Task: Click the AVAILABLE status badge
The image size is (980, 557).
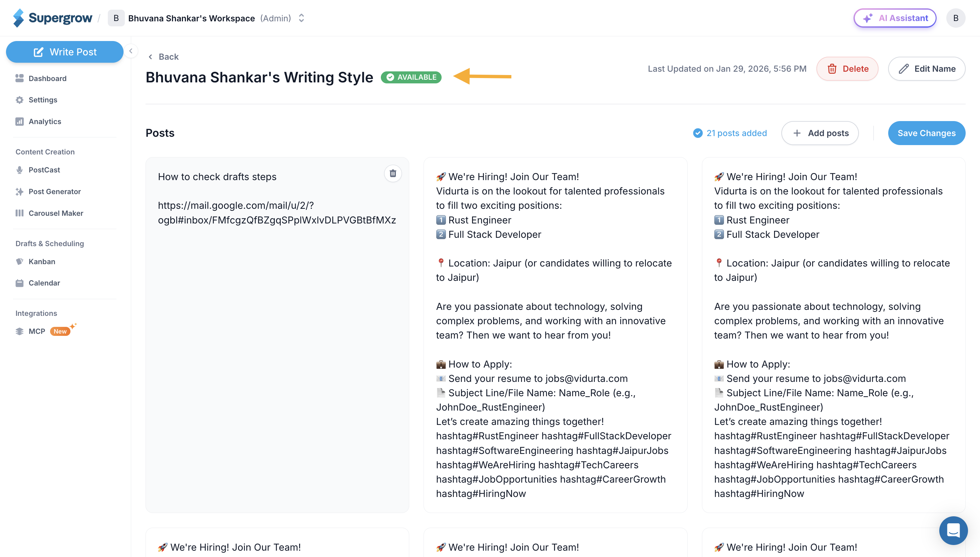Action: point(411,77)
